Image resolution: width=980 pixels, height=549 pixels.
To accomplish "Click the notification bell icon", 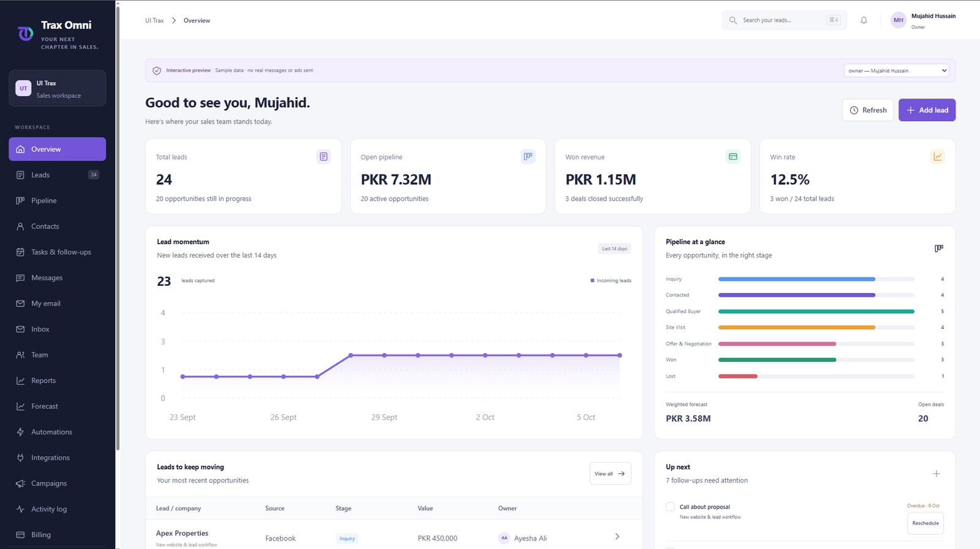I will pyautogui.click(x=864, y=20).
